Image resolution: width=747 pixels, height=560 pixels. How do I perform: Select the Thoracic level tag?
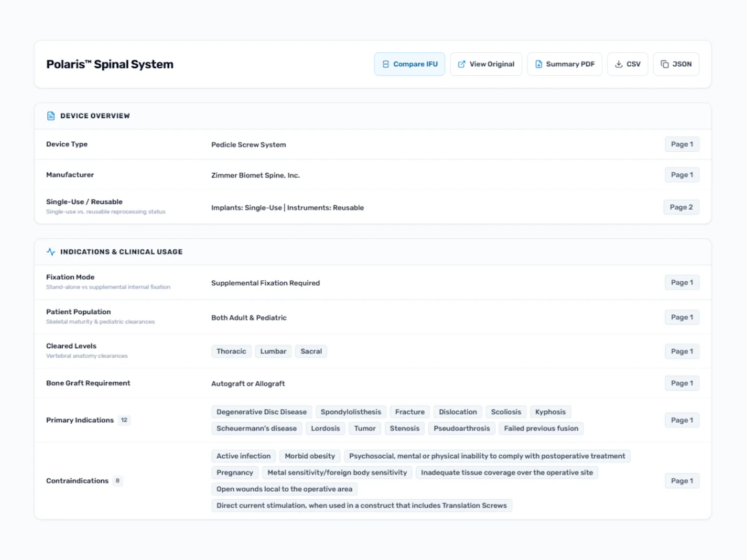pos(232,351)
